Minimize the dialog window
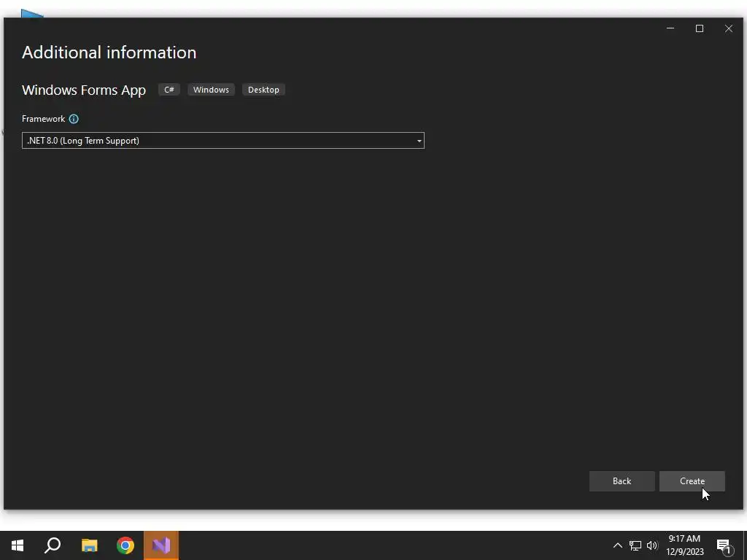 670,28
